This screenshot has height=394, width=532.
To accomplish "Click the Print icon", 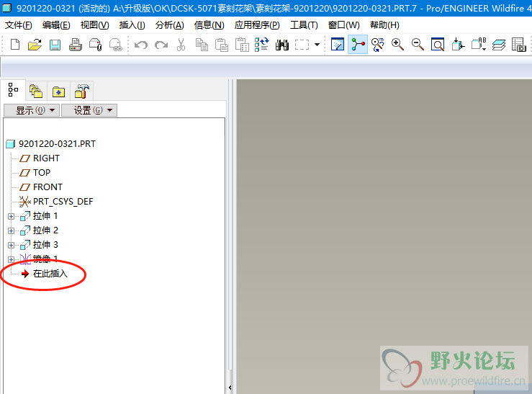I will pos(76,45).
